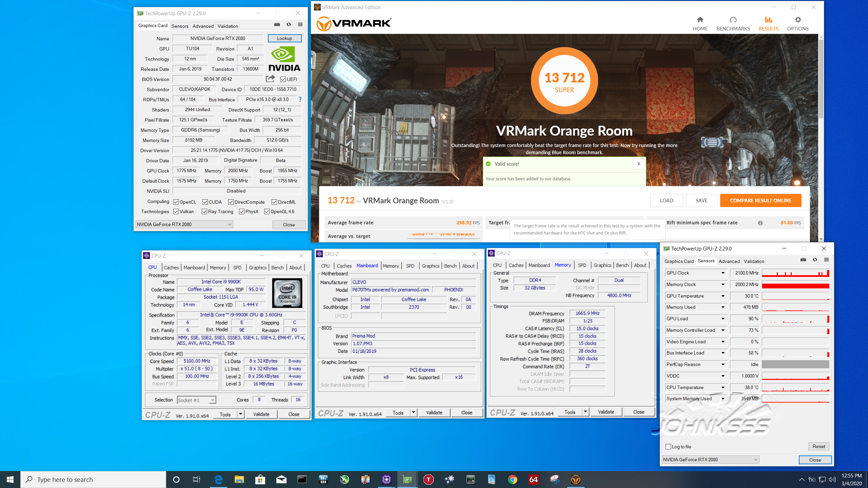The image size is (868, 488).
Task: Click info icon beside Rift minimum spec frame rate
Action: pos(760,223)
